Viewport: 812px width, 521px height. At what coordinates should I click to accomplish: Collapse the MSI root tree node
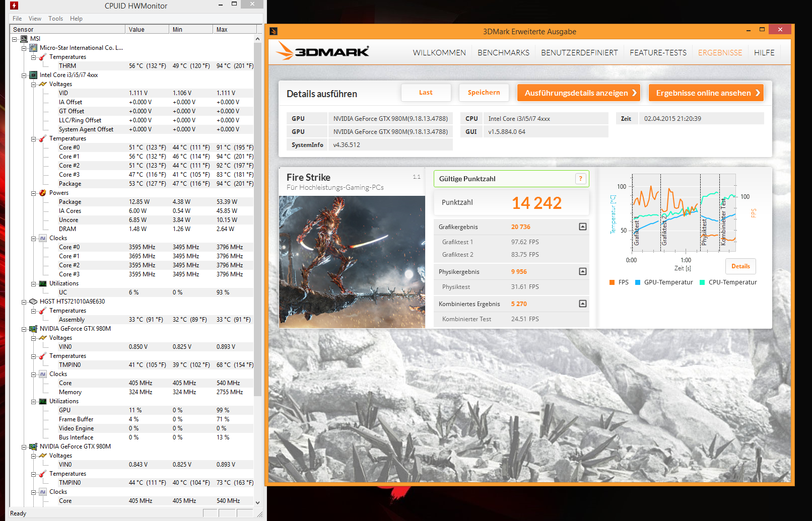pos(15,39)
